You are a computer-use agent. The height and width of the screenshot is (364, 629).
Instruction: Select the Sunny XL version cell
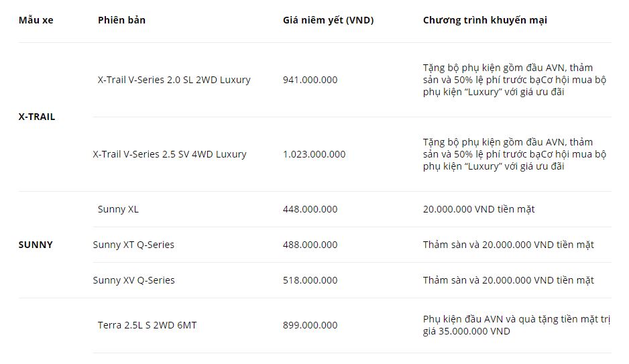pos(118,209)
